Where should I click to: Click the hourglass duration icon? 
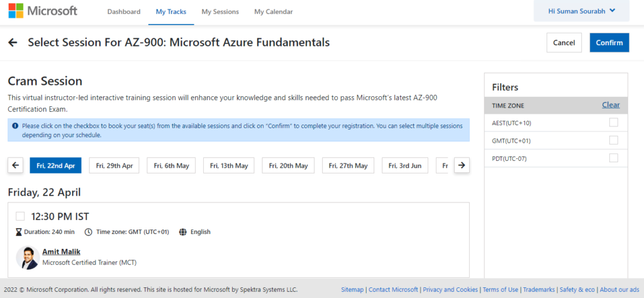[18, 232]
